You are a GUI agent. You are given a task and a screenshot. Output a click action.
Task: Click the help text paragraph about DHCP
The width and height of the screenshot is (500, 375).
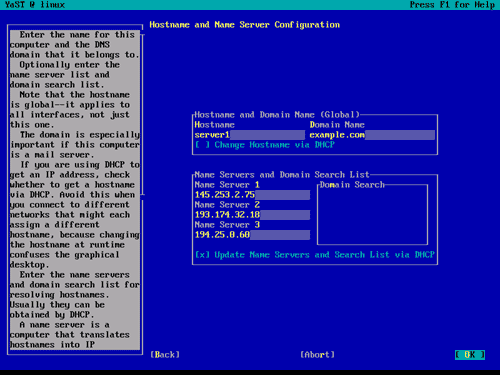click(x=75, y=215)
